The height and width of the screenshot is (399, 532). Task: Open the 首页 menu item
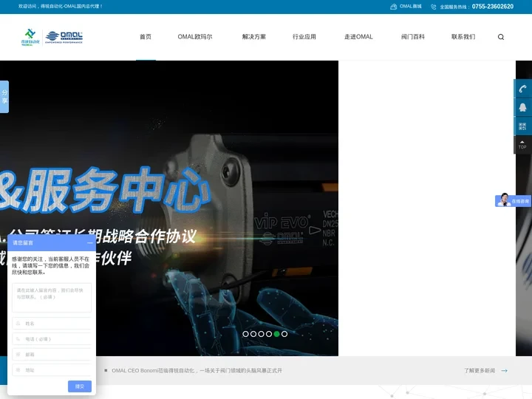pos(146,37)
